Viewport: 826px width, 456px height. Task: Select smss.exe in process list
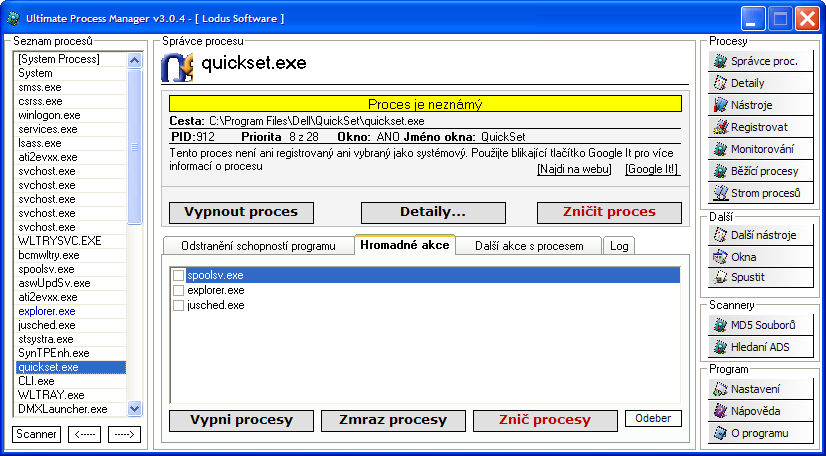pyautogui.click(x=71, y=87)
